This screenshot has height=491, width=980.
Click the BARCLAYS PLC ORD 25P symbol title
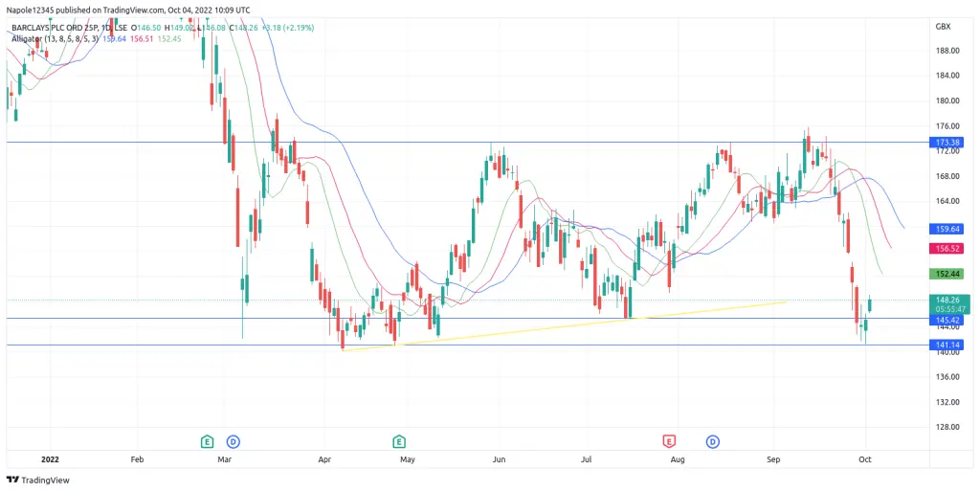click(54, 28)
